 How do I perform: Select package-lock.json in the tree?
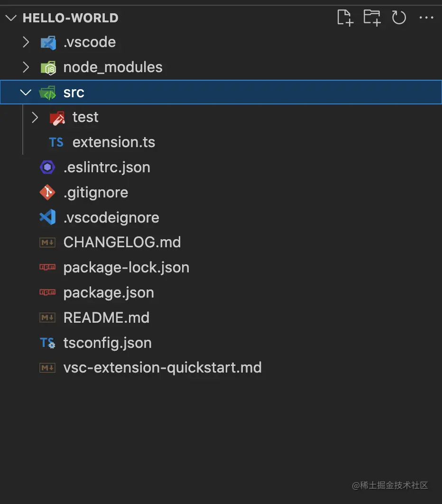(x=126, y=268)
